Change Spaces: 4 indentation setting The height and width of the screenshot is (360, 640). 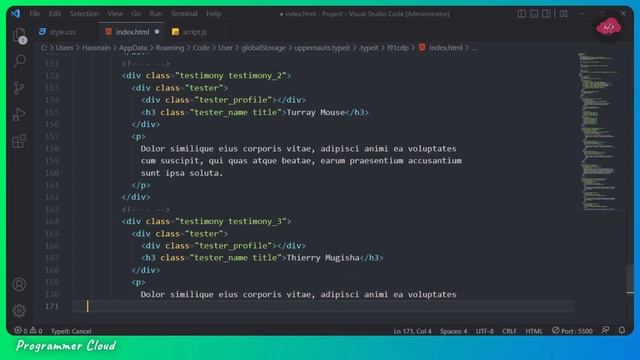click(453, 331)
